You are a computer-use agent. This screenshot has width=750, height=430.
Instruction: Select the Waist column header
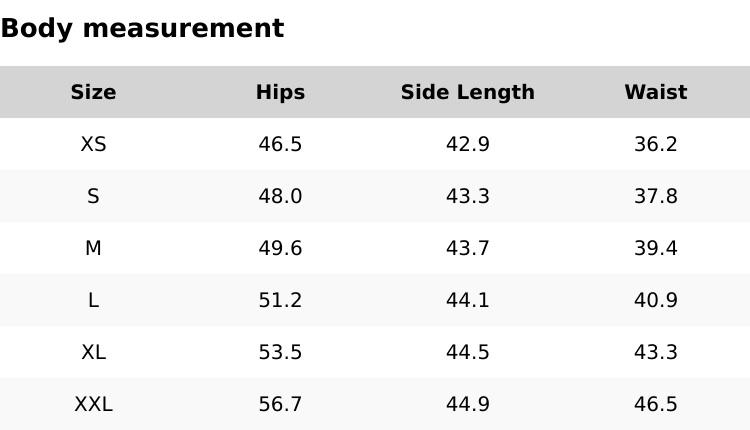tap(656, 92)
